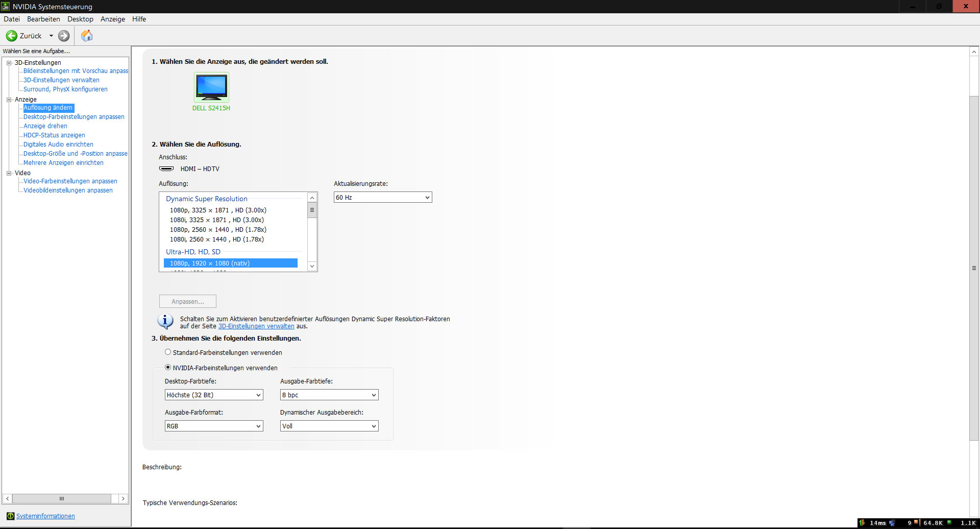
Task: Click resolution list scroll up arrow
Action: coord(312,198)
